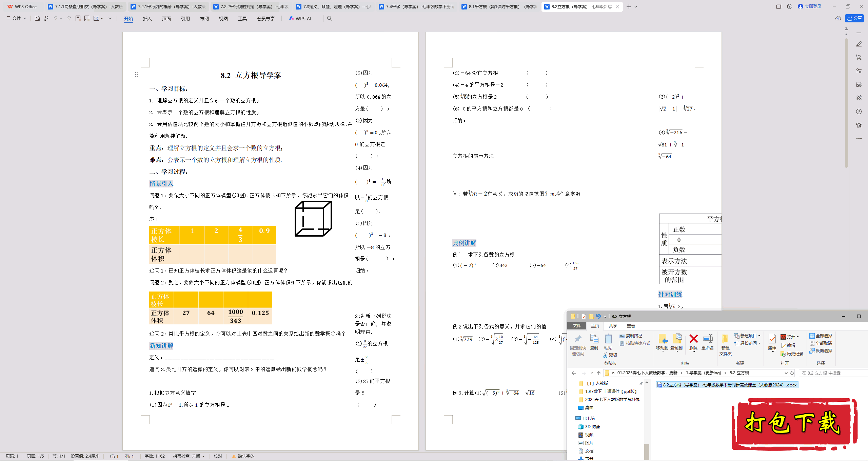Click Pin to Quick access icon
The width and height of the screenshot is (868, 461).
coord(578,345)
